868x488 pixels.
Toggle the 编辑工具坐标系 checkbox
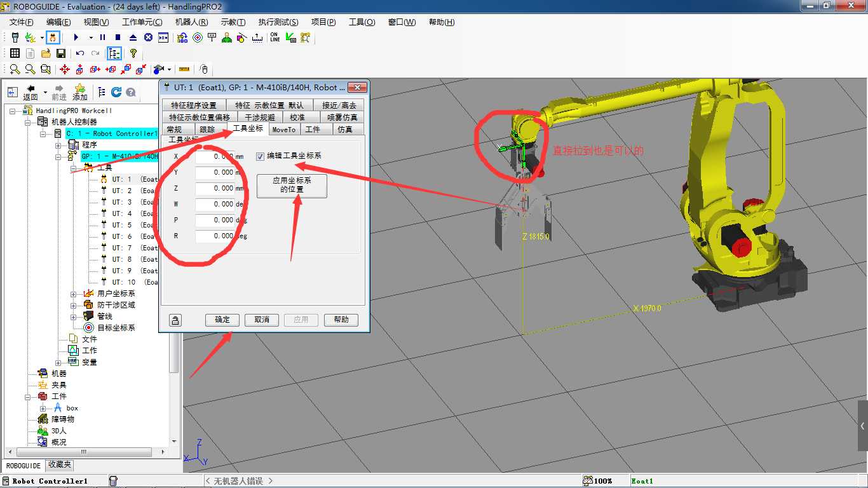pos(261,156)
